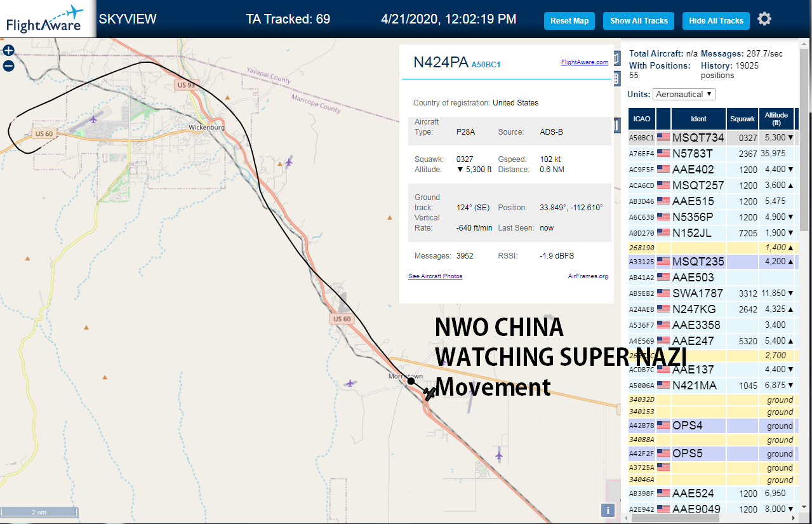The image size is (812, 524).
Task: Show all aircraft tracks
Action: (x=639, y=21)
